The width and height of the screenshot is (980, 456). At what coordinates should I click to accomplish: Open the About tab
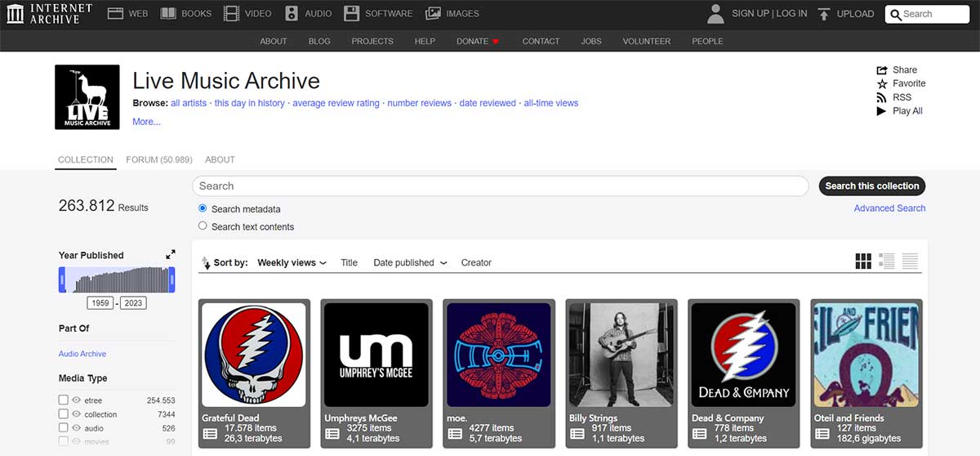point(220,159)
